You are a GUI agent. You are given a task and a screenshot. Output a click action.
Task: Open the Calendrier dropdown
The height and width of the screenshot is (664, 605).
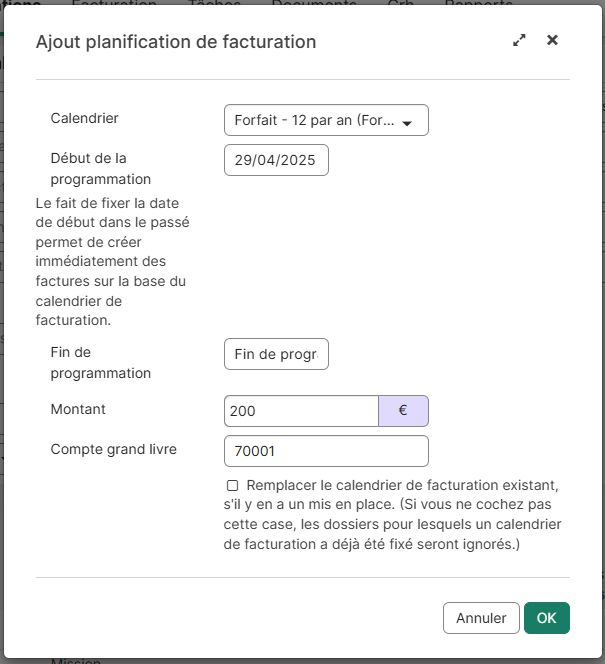tap(326, 120)
